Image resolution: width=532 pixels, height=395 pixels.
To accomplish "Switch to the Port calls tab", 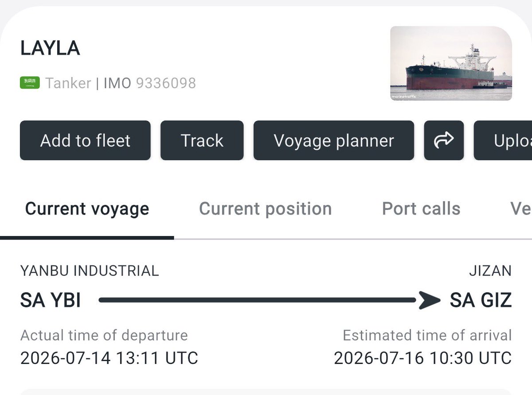I will click(421, 209).
